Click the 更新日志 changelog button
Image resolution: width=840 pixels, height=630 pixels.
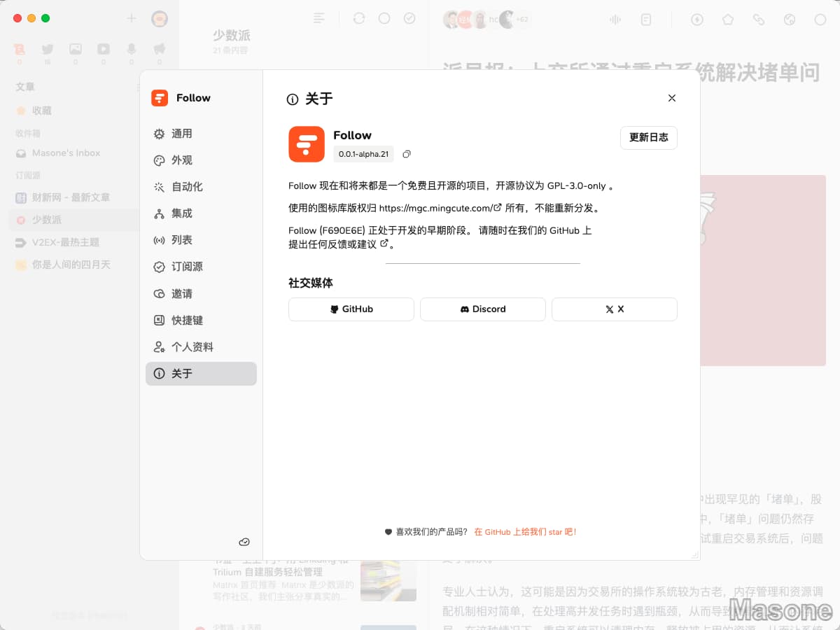click(649, 138)
